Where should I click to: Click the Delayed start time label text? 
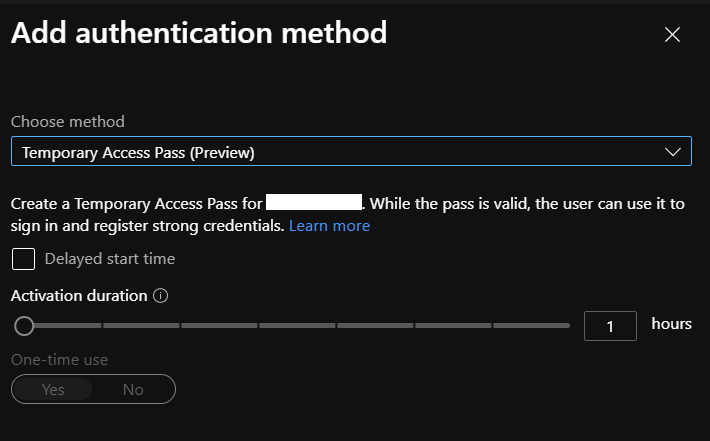click(110, 259)
